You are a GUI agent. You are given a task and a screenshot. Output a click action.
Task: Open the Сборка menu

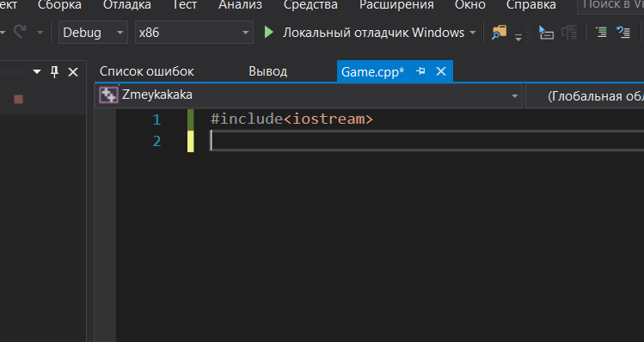coord(59,5)
